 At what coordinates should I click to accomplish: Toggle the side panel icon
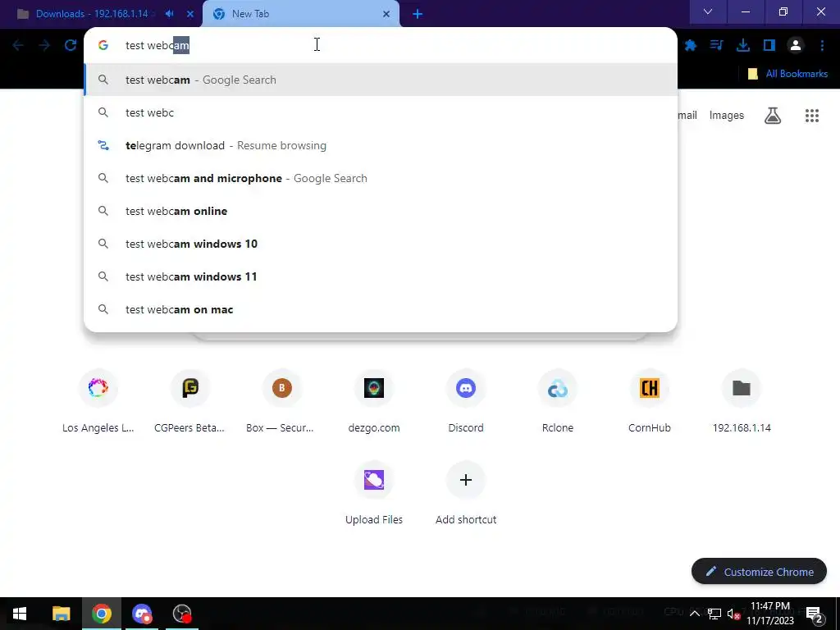769,46
